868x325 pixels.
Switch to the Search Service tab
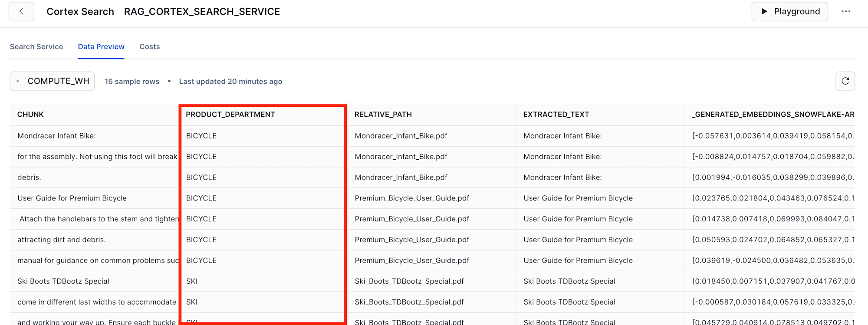pos(36,46)
